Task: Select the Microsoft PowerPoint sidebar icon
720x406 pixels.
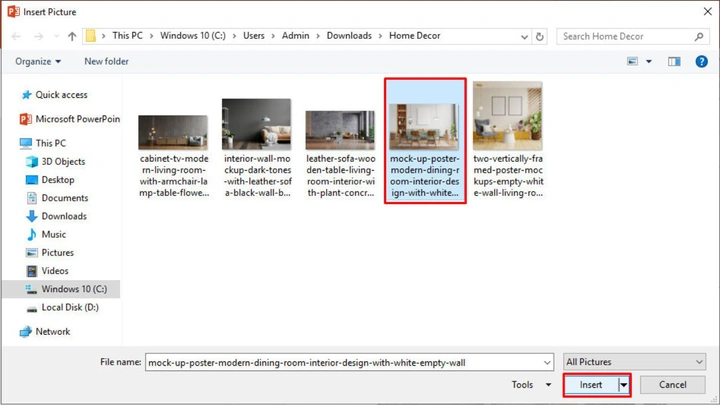Action: point(26,119)
